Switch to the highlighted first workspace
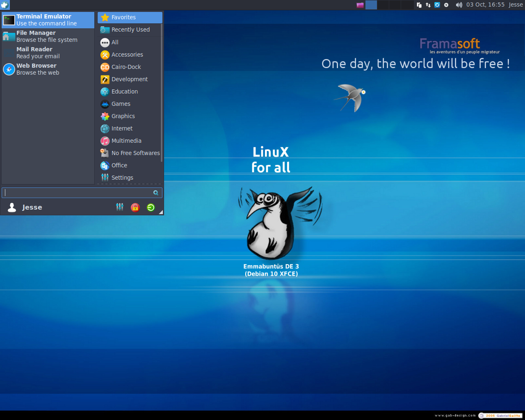The height and width of the screenshot is (420, 525). [371, 5]
